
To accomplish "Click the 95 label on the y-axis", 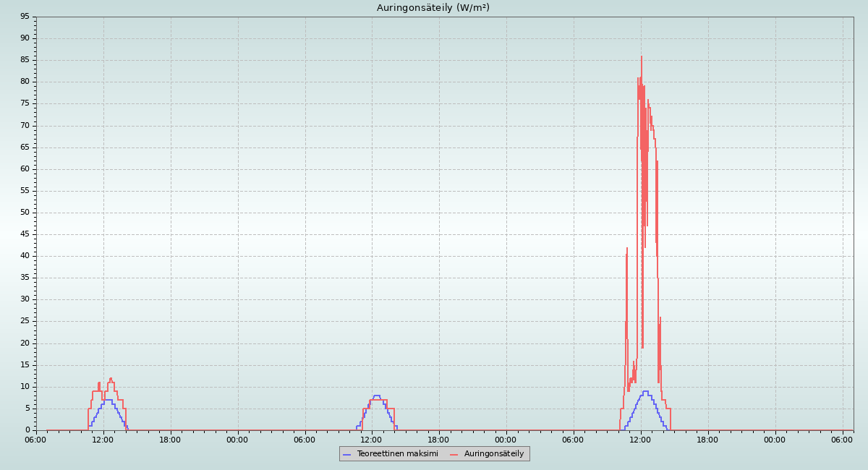I will pos(25,17).
